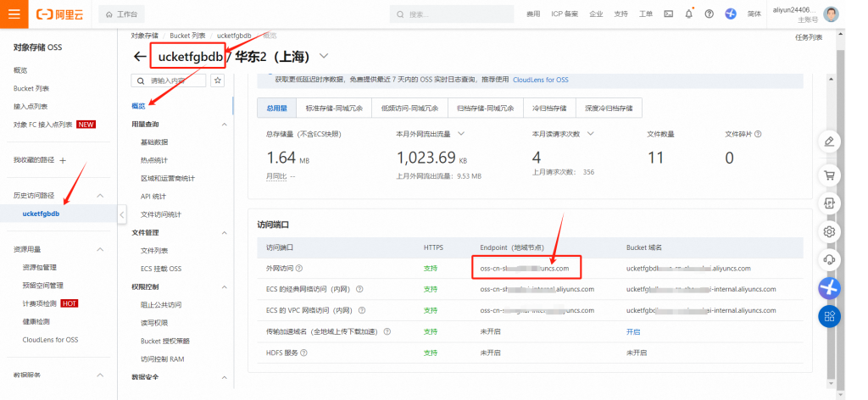This screenshot has width=868, height=400.
Task: Collapse the sidebar with the handle arrow
Action: 122,214
